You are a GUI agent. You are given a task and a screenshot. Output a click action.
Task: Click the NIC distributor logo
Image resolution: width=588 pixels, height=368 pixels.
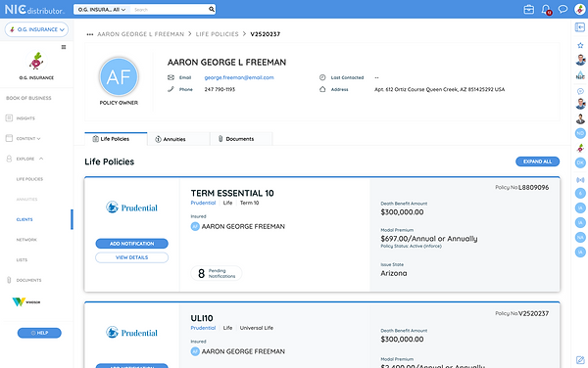[x=34, y=10]
